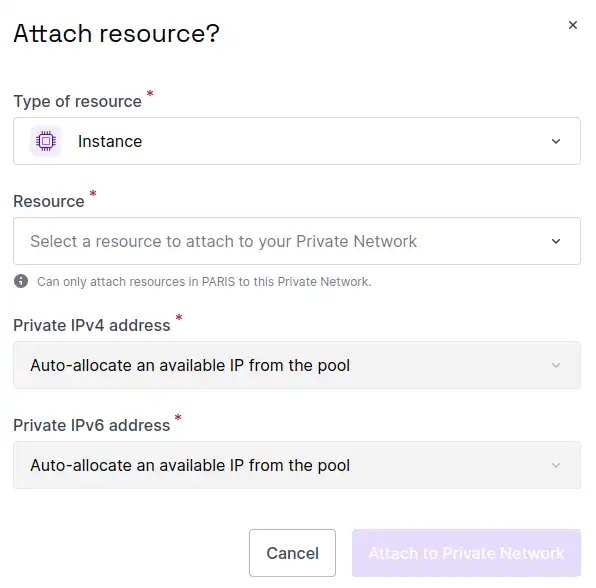Image resolution: width=596 pixels, height=588 pixels.
Task: Open the Select a resource dropdown
Action: tap(297, 241)
